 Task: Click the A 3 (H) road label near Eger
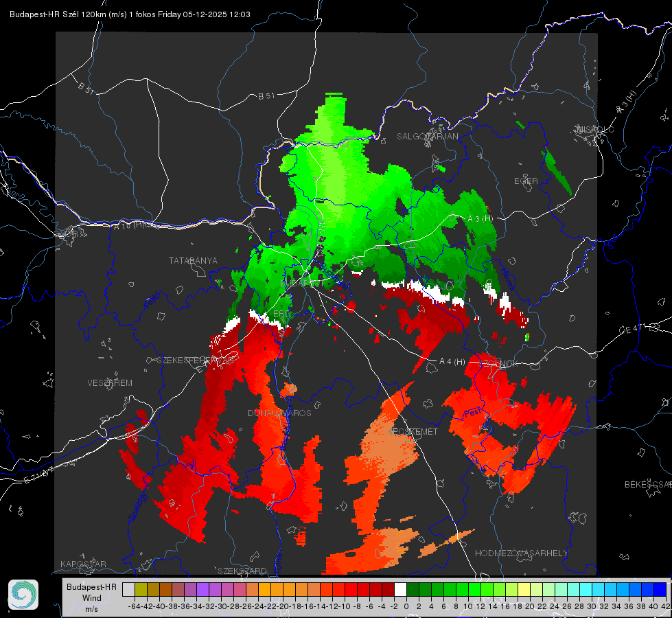click(480, 219)
